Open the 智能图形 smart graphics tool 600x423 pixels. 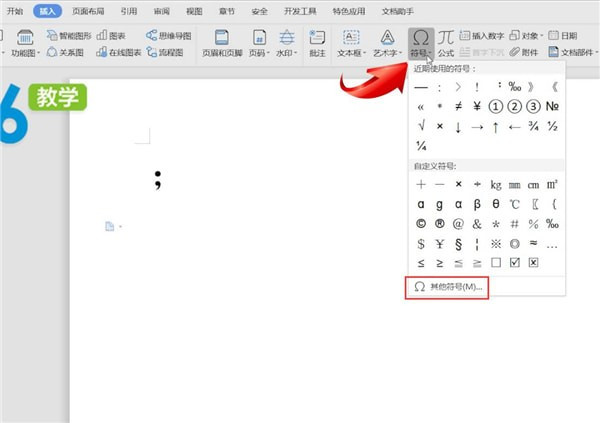pyautogui.click(x=68, y=34)
